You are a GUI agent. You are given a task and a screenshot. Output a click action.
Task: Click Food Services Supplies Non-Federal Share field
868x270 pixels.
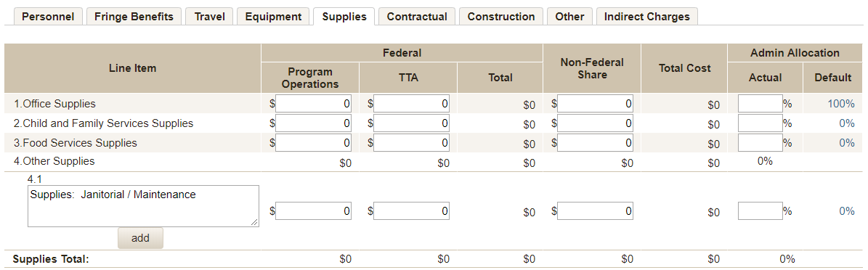click(x=595, y=143)
